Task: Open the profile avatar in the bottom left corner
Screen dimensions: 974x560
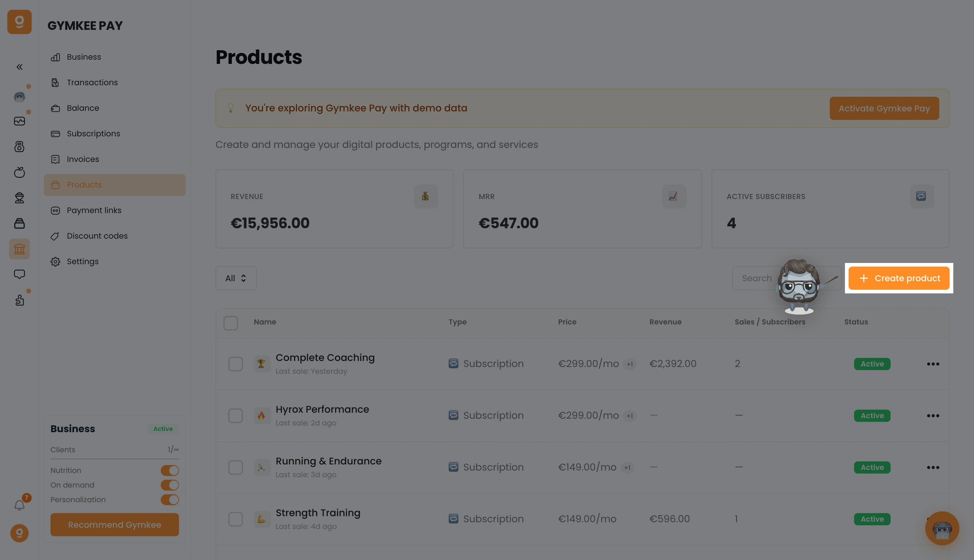Action: [19, 533]
